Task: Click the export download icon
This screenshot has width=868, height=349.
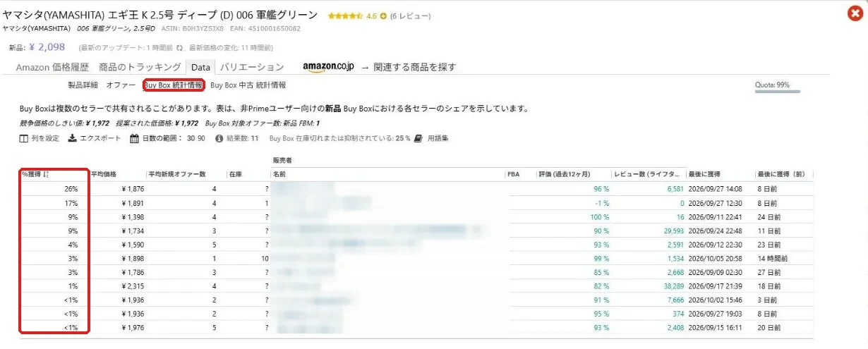Action: point(72,138)
